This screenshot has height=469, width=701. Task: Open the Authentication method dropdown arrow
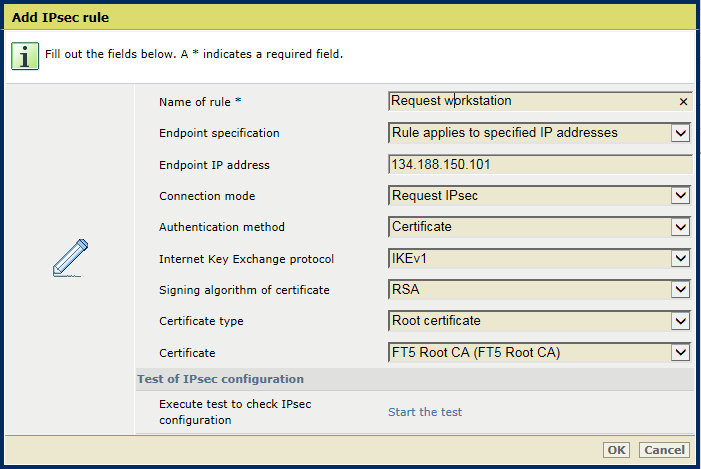point(680,227)
